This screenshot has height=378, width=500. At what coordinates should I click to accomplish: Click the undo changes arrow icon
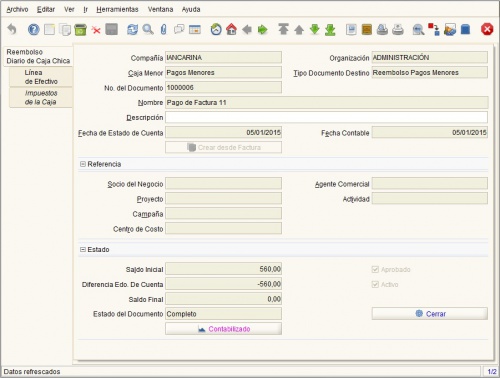coord(12,30)
